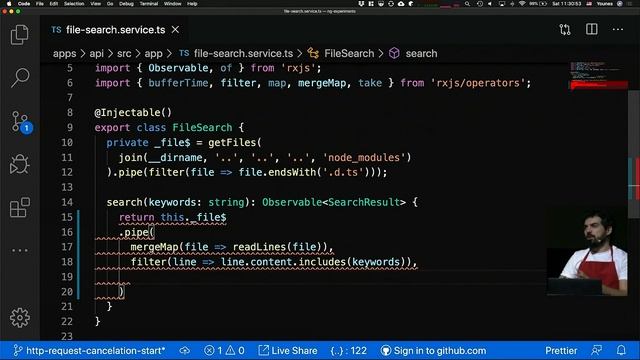640x360 pixels.
Task: Click the apps breadcrumb segment
Action: click(64, 53)
